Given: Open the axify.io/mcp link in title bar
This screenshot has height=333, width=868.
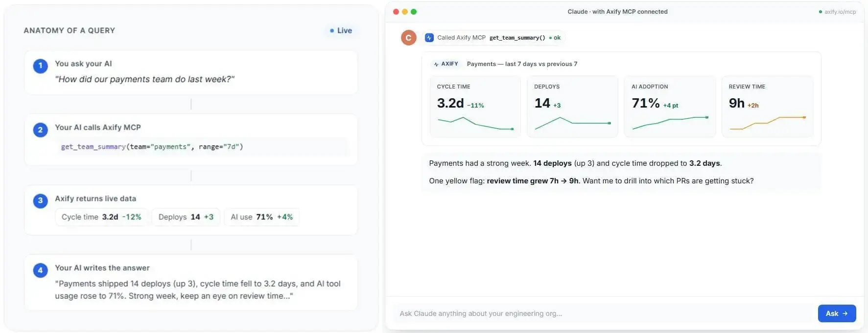Looking at the screenshot, I should click(x=838, y=12).
